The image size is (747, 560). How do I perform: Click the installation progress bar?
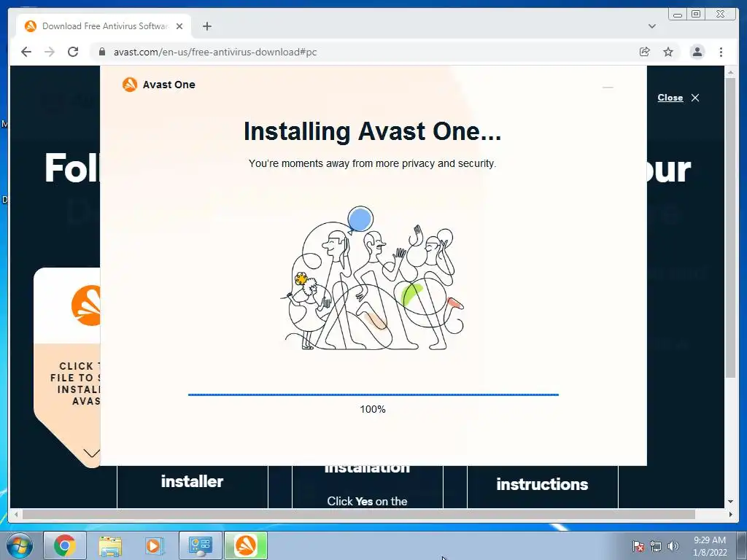coord(373,394)
